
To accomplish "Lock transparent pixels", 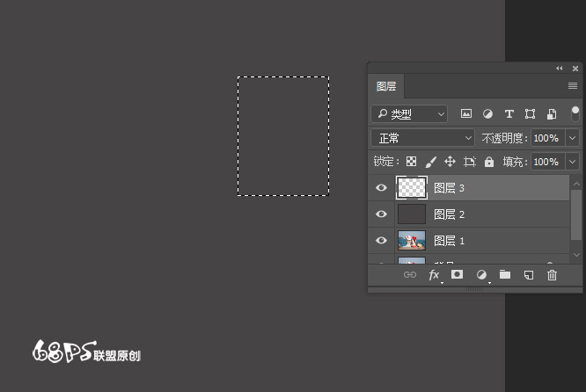I will (410, 162).
